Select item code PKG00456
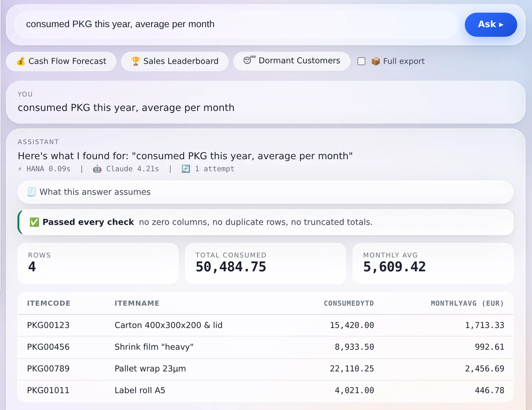The height and width of the screenshot is (410, 532). point(48,347)
